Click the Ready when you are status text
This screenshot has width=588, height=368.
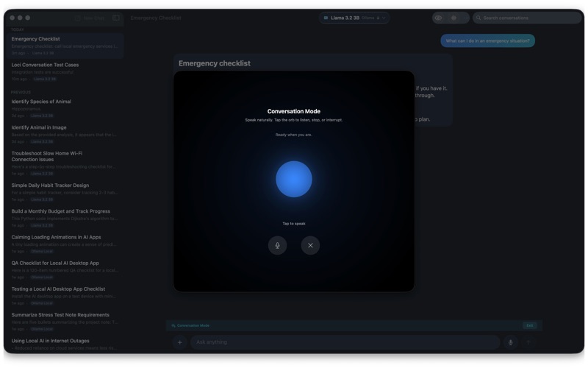[293, 135]
